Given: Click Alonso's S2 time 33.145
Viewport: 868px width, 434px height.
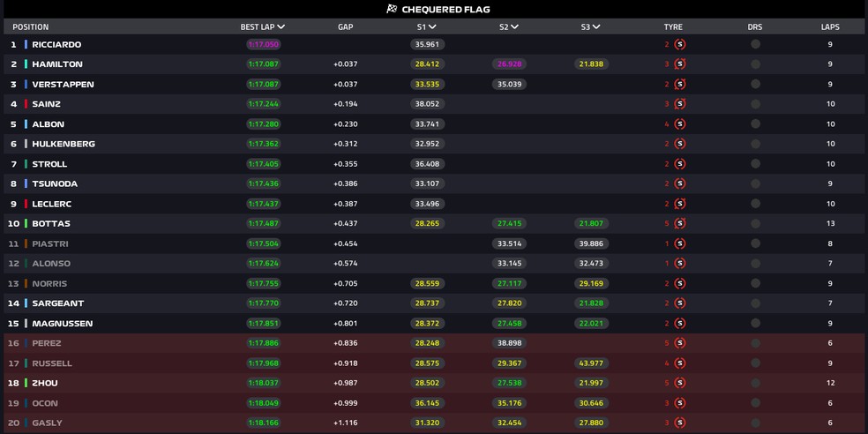Looking at the screenshot, I should point(509,264).
